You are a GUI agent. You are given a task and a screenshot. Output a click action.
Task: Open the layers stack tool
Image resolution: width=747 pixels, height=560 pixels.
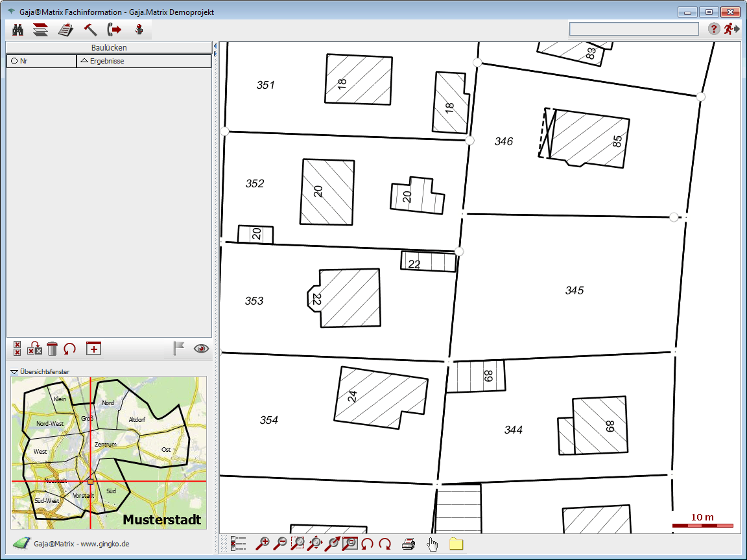click(x=41, y=29)
